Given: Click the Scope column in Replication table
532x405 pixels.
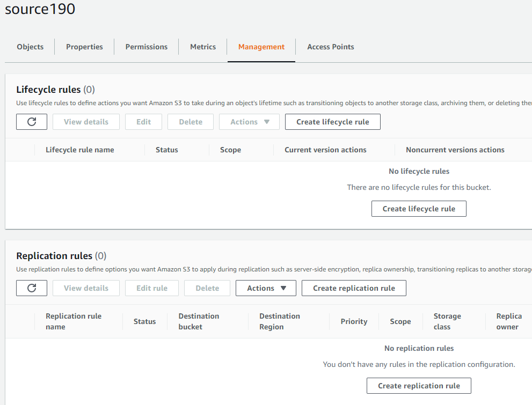Looking at the screenshot, I should [400, 321].
